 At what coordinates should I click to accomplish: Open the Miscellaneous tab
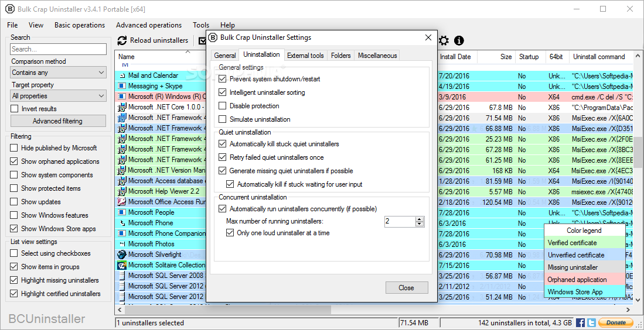pyautogui.click(x=377, y=56)
